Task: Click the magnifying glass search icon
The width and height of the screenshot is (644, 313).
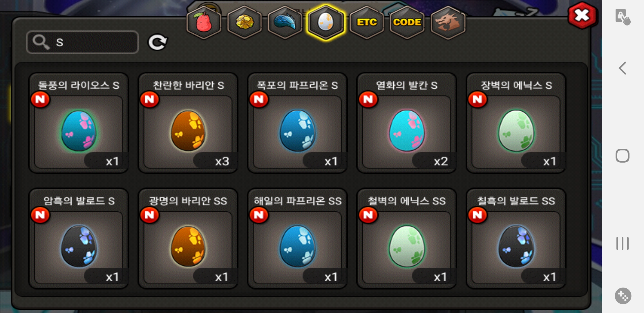Action: point(41,42)
